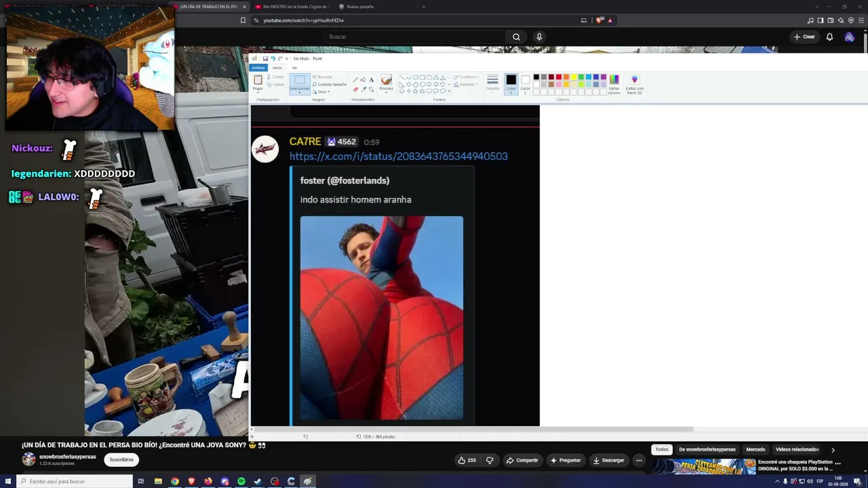The height and width of the screenshot is (488, 868).
Task: Open Editar con Paint 3D
Action: point(635,84)
